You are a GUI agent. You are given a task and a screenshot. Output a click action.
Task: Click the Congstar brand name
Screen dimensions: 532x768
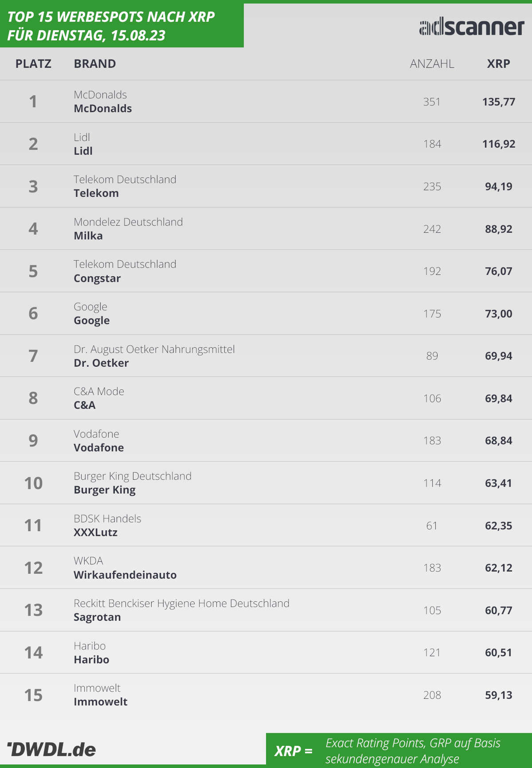pyautogui.click(x=97, y=278)
